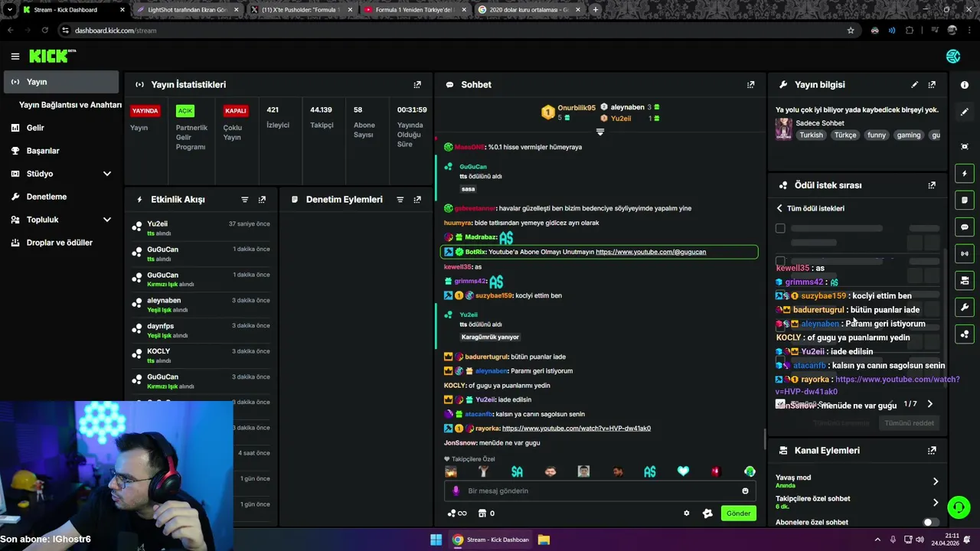
Task: Click the Tümünü reddet button
Action: pos(910,423)
